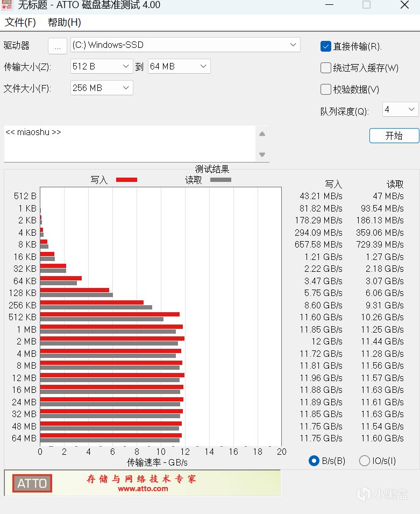Click the 读取 column header in results
This screenshot has height=514, width=420.
pyautogui.click(x=395, y=184)
